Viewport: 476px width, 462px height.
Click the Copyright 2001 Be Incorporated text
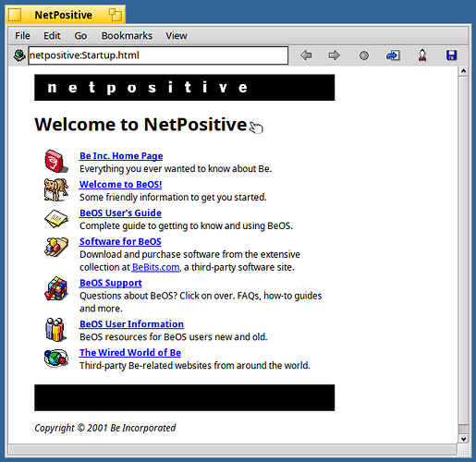click(105, 428)
